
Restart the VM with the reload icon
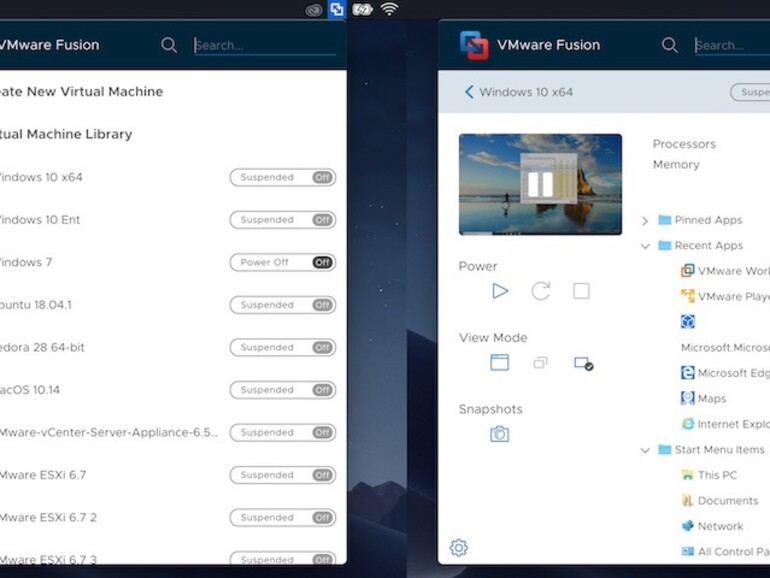click(x=541, y=291)
